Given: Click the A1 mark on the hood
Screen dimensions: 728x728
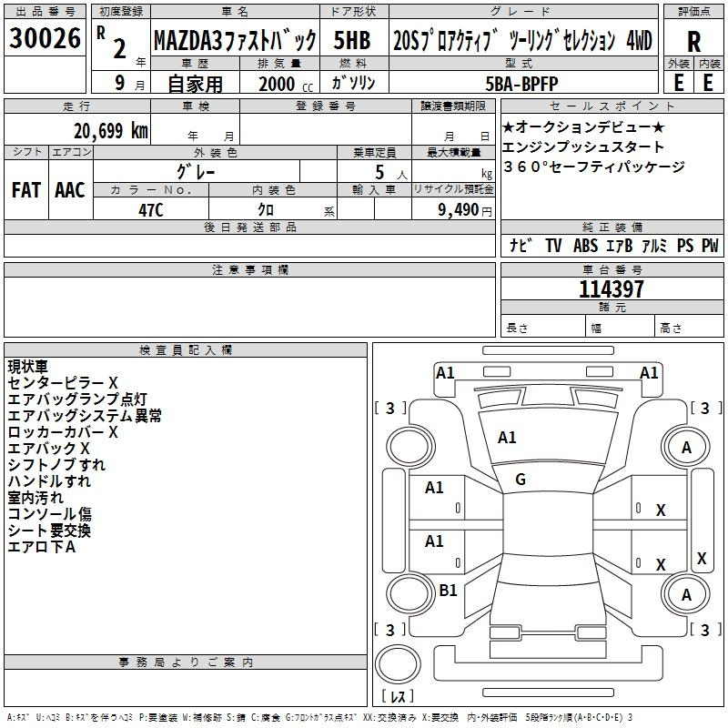Looking at the screenshot, I should tap(507, 438).
